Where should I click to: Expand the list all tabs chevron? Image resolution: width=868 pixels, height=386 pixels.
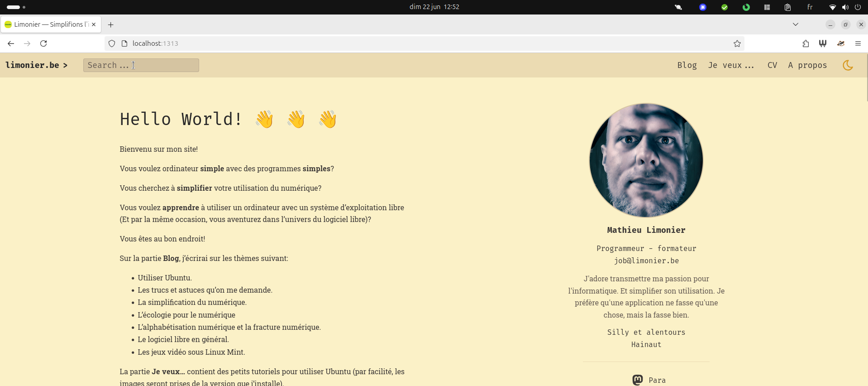tap(795, 24)
